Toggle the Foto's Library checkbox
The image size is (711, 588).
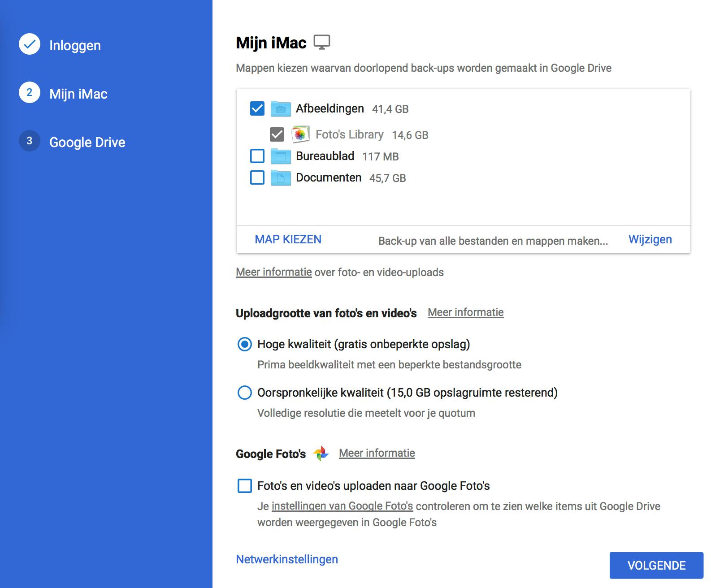pyautogui.click(x=277, y=134)
